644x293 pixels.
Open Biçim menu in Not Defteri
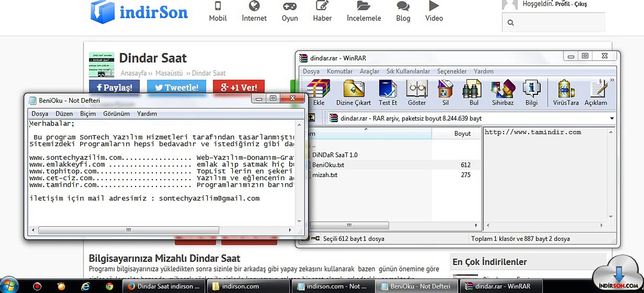[x=88, y=114]
